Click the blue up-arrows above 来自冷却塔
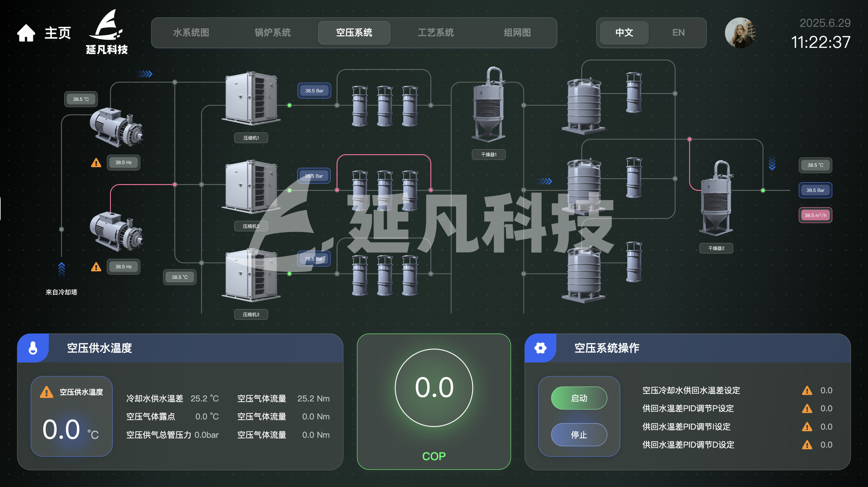The width and height of the screenshot is (868, 487). click(62, 270)
